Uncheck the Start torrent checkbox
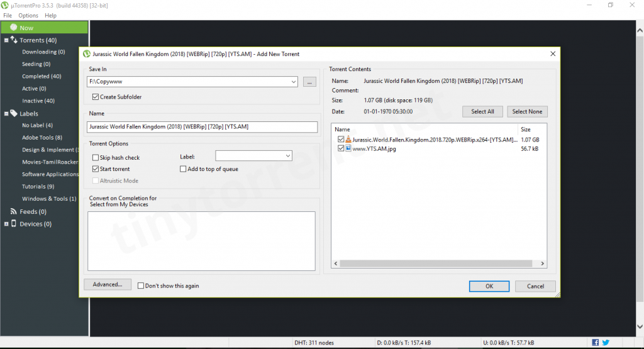 point(96,169)
